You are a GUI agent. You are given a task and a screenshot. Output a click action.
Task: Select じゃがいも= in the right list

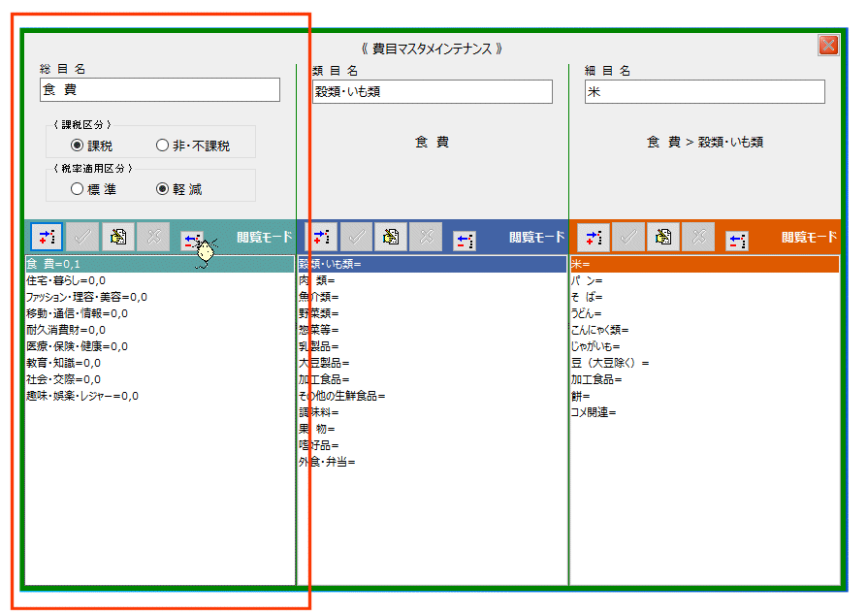point(705,346)
